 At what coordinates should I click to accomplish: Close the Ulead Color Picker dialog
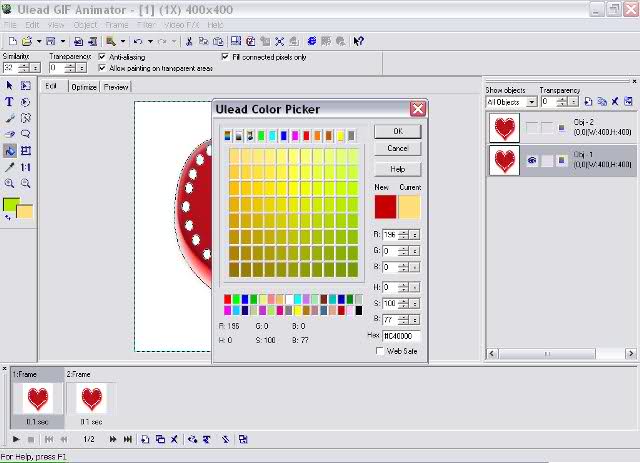[418, 109]
